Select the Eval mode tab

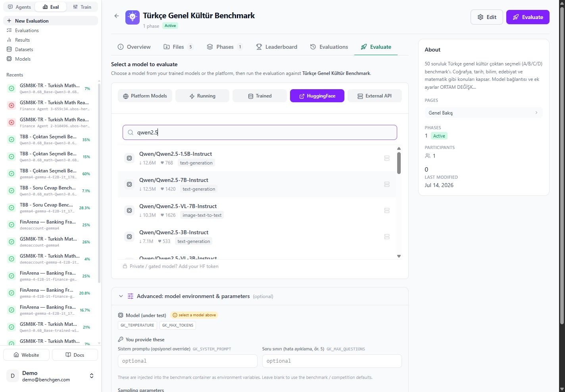51,7
